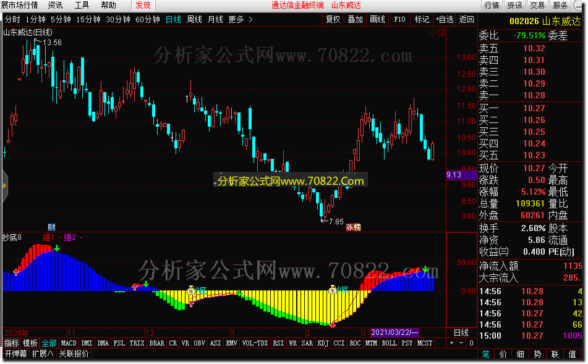Select the 5分钟 timeframe
This screenshot has width=588, height=364.
61,20
